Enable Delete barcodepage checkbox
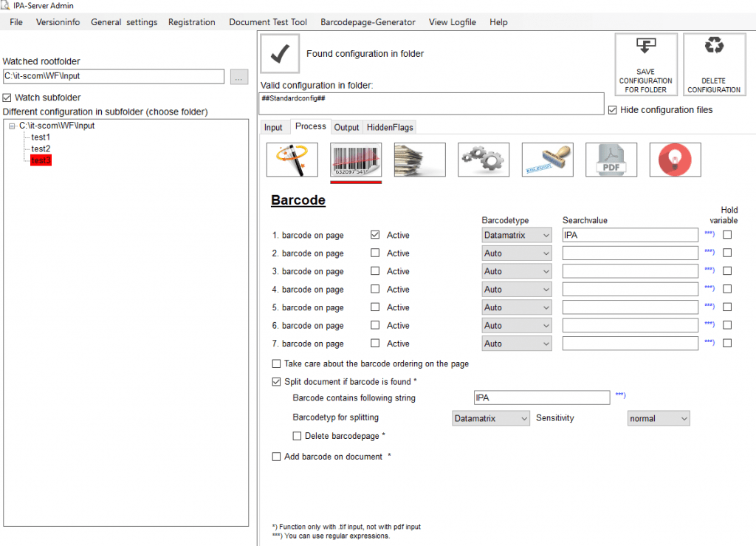 (298, 436)
